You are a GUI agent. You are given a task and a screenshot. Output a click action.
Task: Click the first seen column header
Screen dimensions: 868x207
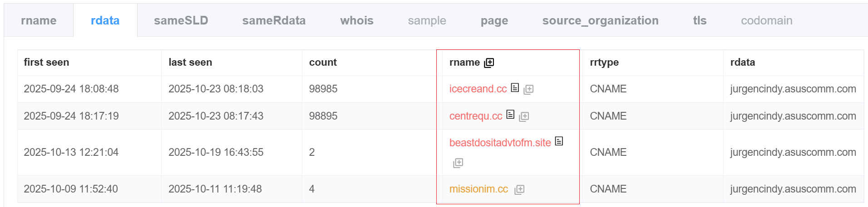tap(46, 63)
